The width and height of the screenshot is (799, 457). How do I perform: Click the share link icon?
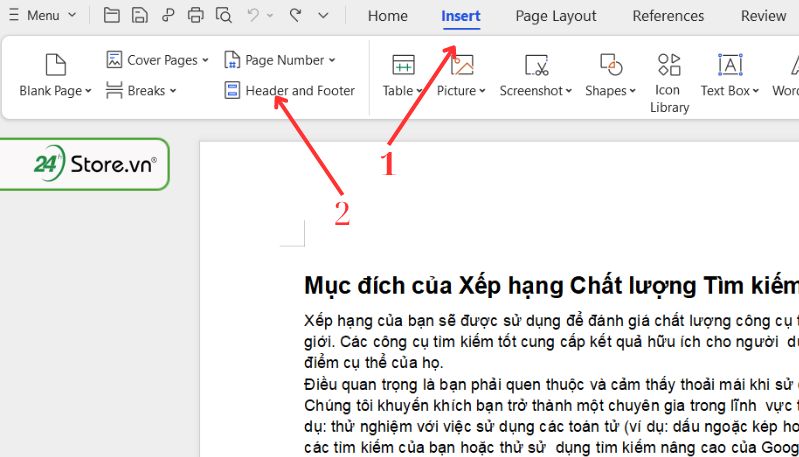coord(168,15)
